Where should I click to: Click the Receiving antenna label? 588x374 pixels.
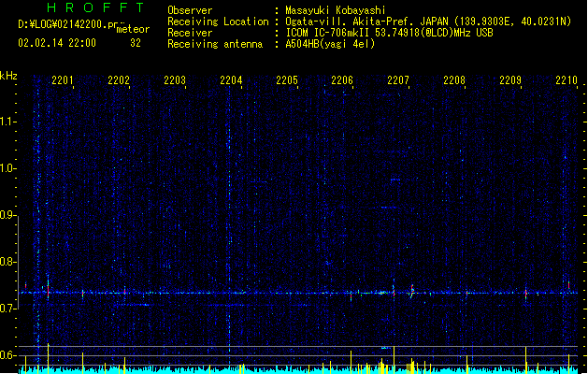pos(215,44)
